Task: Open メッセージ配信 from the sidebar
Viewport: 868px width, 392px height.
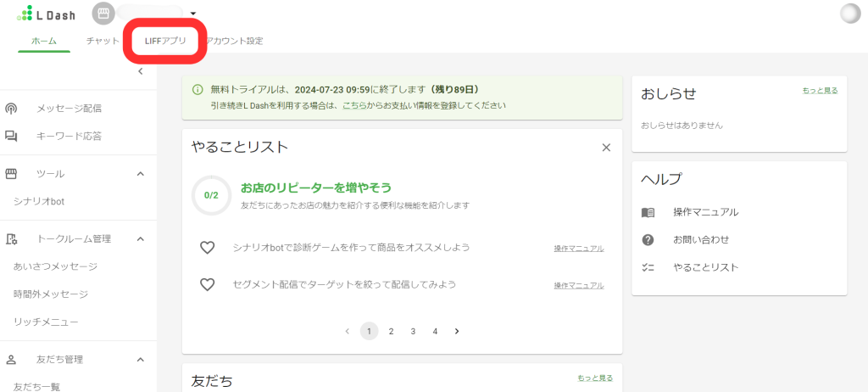Action: point(68,109)
